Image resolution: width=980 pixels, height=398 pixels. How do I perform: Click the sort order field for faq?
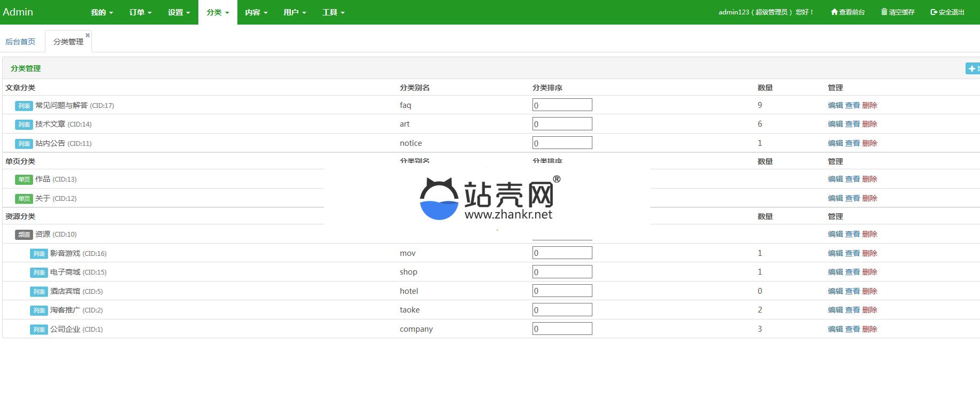coord(562,105)
